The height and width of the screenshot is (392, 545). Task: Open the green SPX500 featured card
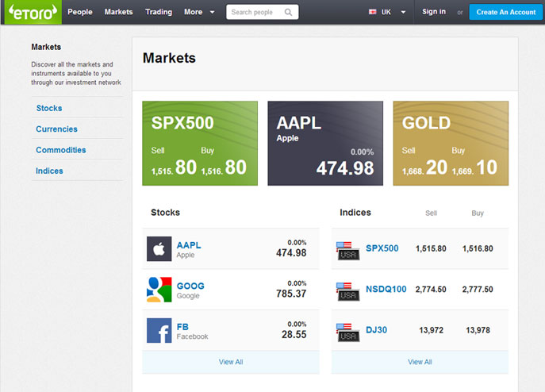click(x=200, y=144)
